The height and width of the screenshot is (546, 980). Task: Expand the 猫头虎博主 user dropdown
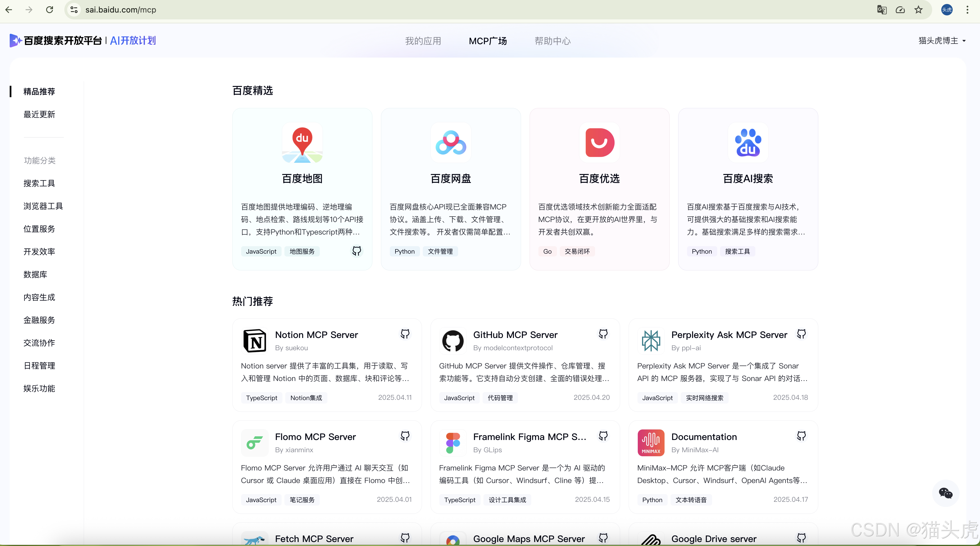point(942,41)
